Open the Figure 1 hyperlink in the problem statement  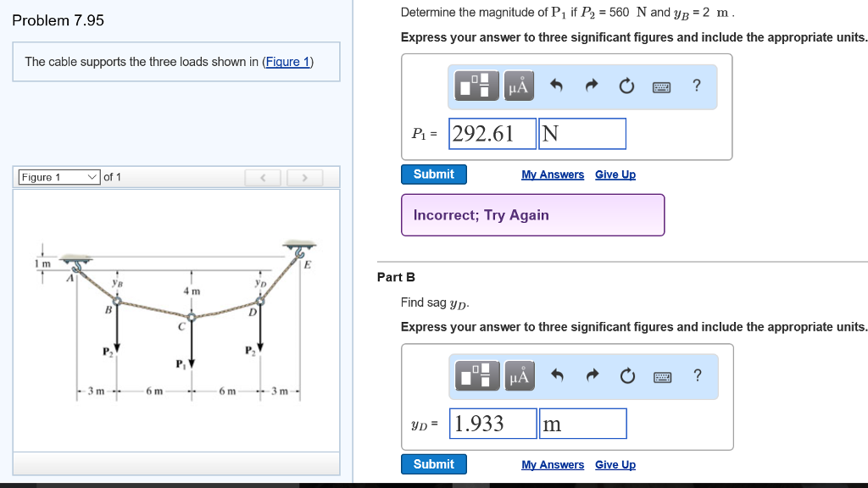tap(288, 61)
